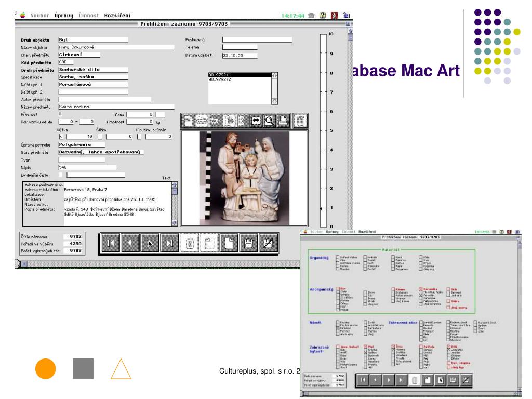
Task: Click the trash icon in small Materiál window
Action: (x=414, y=380)
